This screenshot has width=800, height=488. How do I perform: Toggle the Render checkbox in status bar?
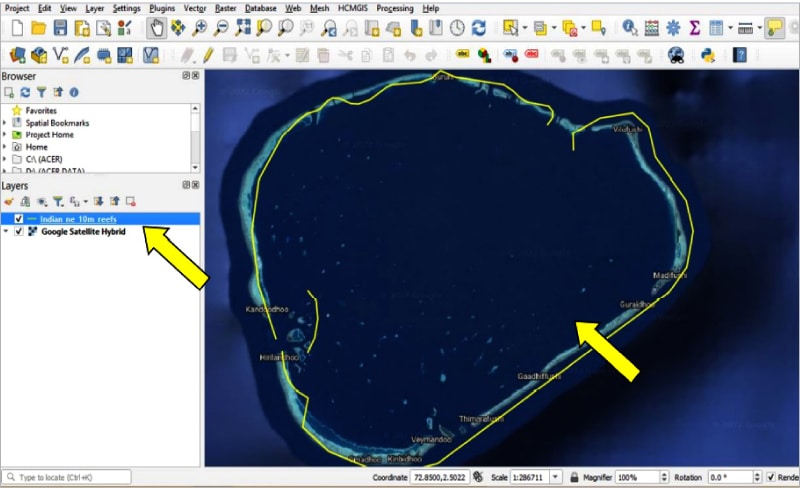(771, 477)
